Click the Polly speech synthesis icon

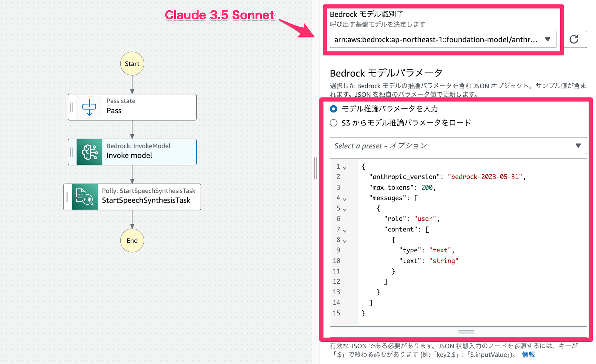(85, 197)
